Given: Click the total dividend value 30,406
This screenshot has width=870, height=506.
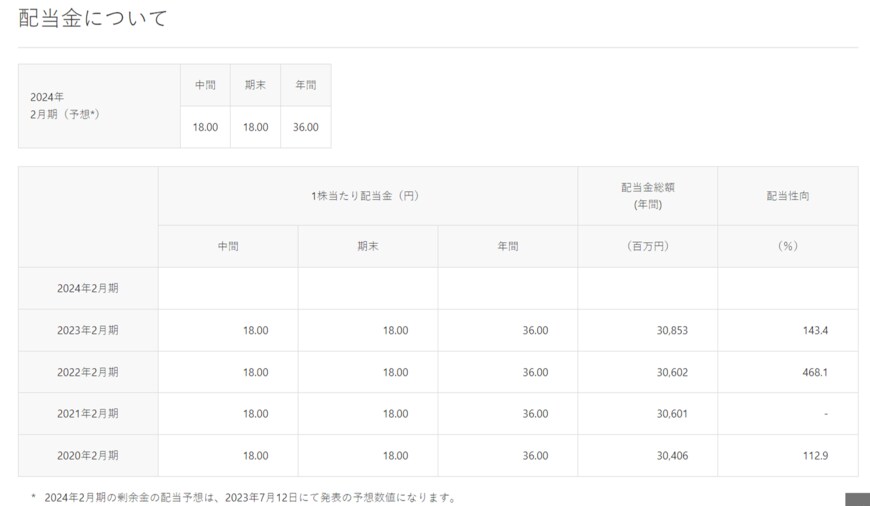Looking at the screenshot, I should (x=671, y=456).
